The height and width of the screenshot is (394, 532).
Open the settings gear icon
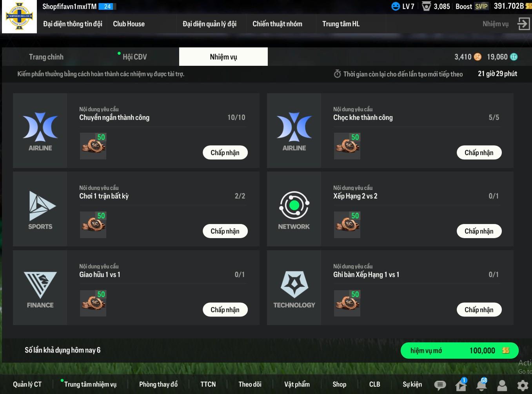tap(523, 385)
